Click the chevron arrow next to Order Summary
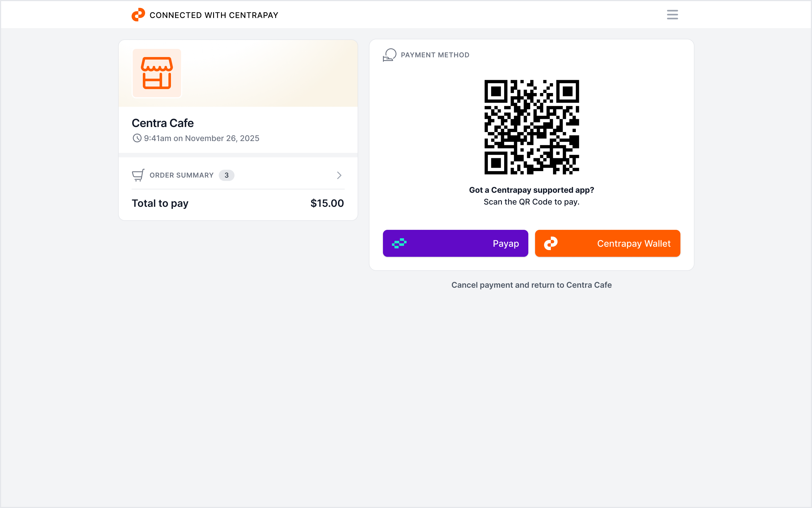The height and width of the screenshot is (508, 812). tap(339, 175)
